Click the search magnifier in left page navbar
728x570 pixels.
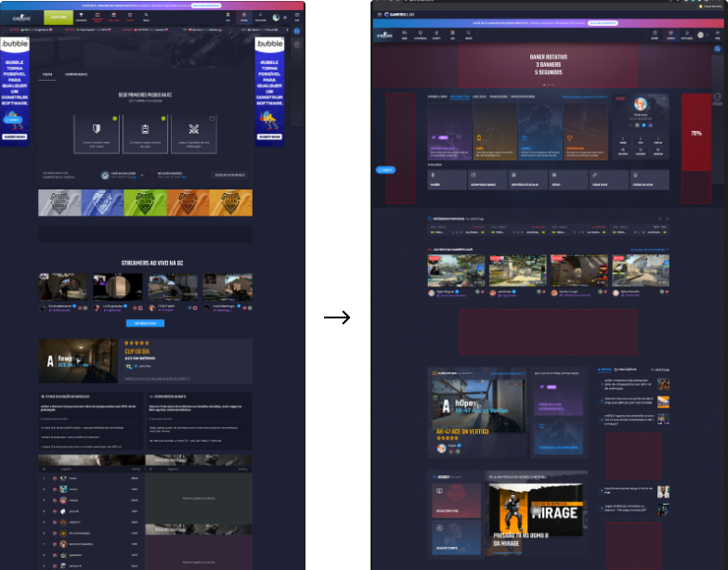coord(147,17)
